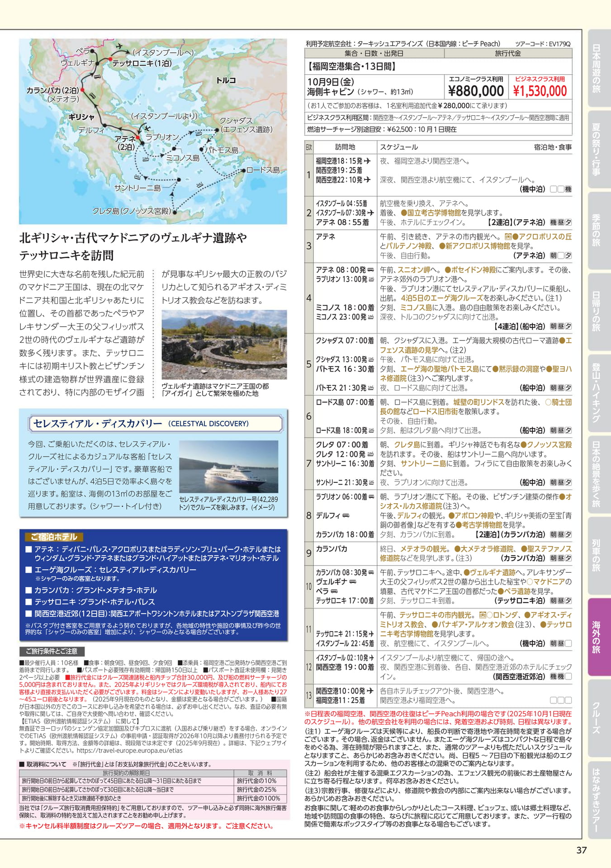
Task: Click the bus icon beside カランバカ 08:30発
Action: (371, 572)
